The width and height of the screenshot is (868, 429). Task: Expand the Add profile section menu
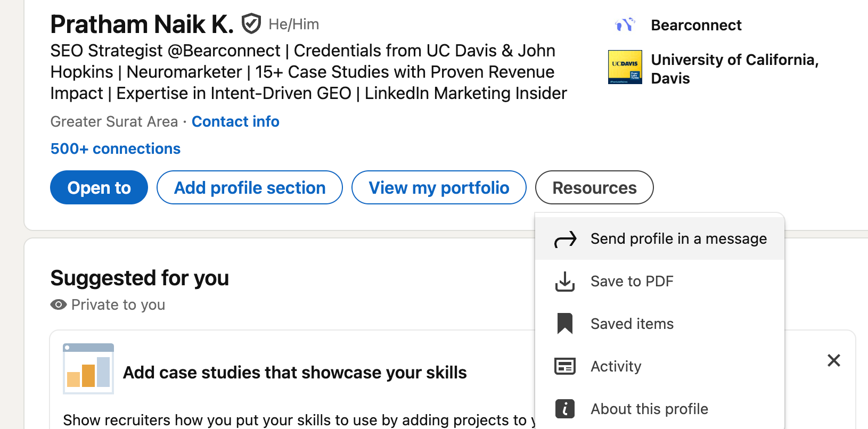[250, 187]
